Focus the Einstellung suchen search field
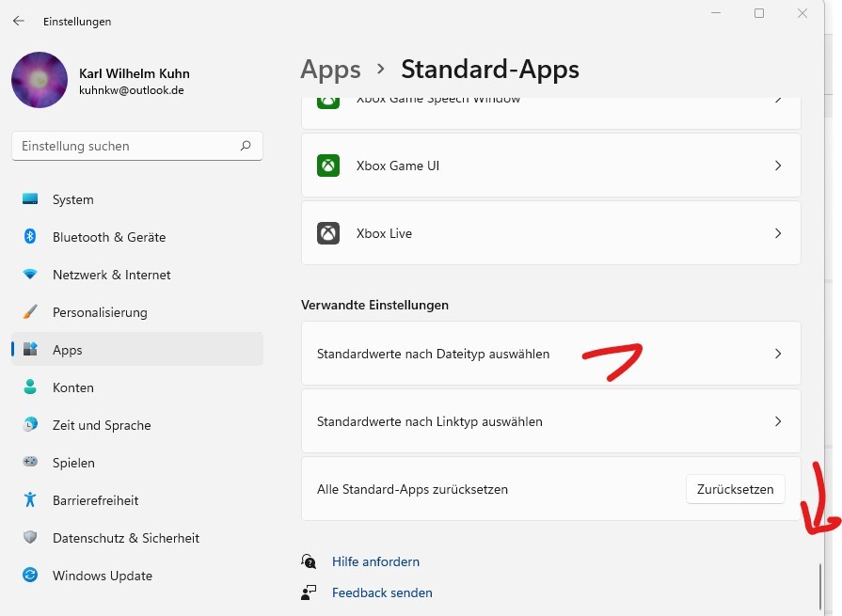 (x=127, y=146)
